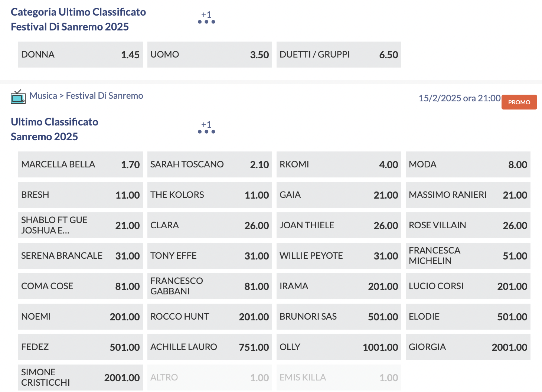Pick DUETTI / GRUPPI at 6.50
The image size is (542, 392).
point(339,55)
